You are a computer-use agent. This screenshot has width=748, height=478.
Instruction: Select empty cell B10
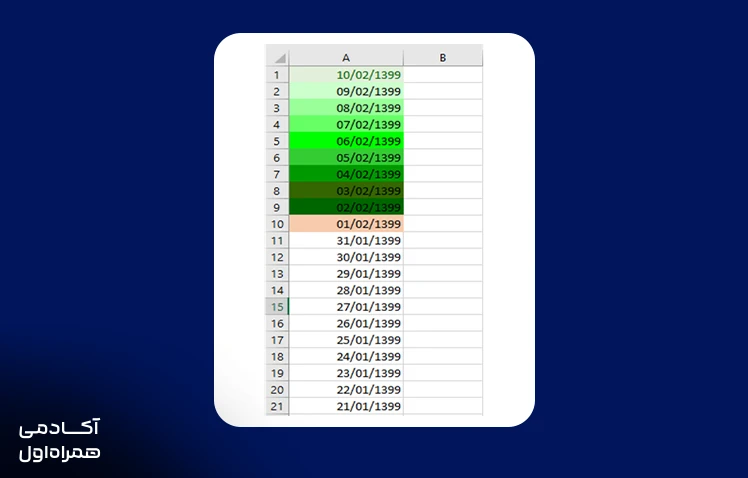pos(443,224)
